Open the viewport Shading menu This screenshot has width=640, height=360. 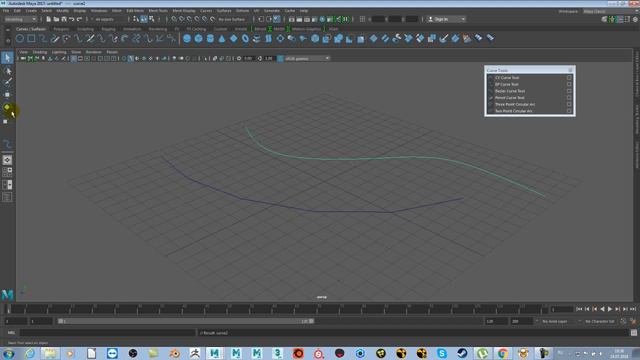pos(40,52)
